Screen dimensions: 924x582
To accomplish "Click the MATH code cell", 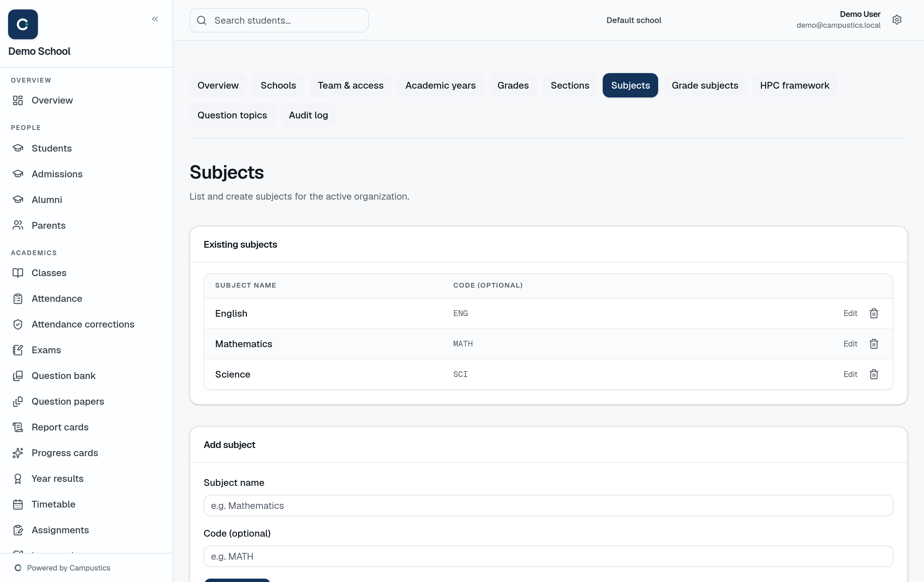I will (463, 344).
